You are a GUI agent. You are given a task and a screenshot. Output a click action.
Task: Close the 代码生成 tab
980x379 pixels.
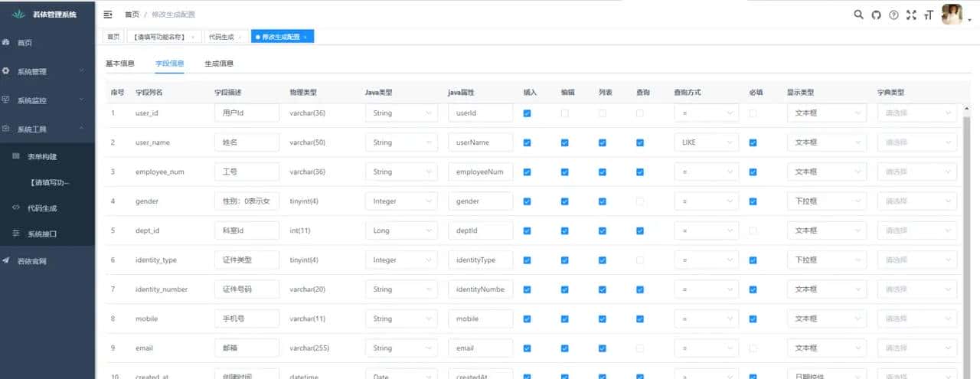coord(242,37)
